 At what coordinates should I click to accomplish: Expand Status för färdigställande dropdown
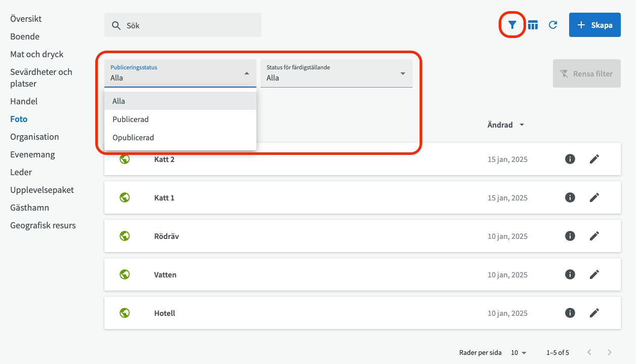(336, 73)
